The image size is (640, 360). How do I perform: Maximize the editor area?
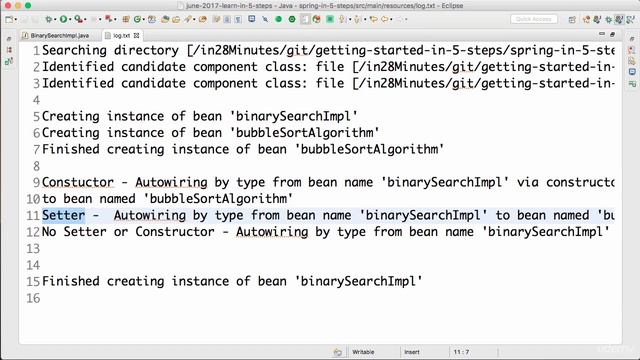pyautogui.click(x=612, y=34)
